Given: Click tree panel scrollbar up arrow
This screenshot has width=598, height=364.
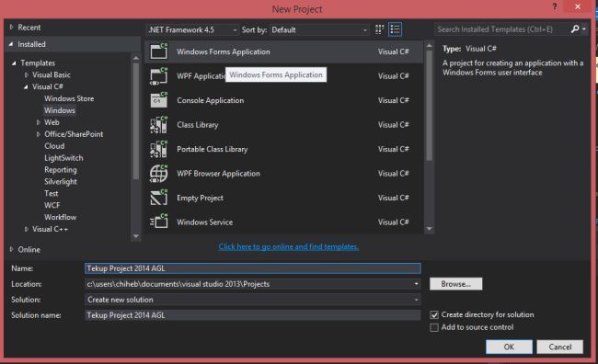Looking at the screenshot, I should pos(136,58).
